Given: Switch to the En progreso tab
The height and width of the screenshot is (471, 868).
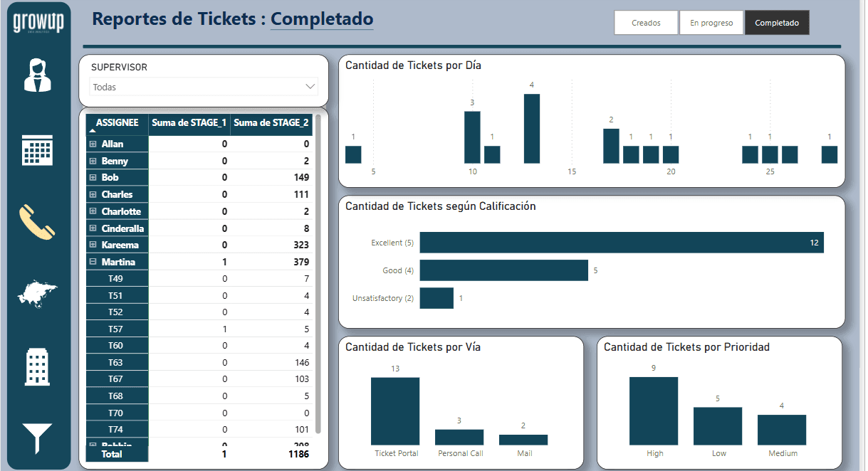Looking at the screenshot, I should click(711, 23).
